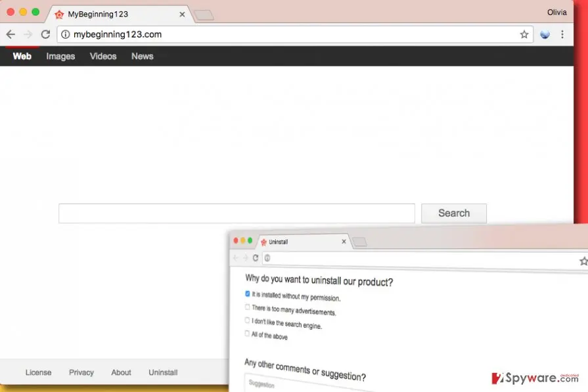This screenshot has height=392, width=588.
Task: Maximize the main browser window with green button
Action: pos(35,12)
